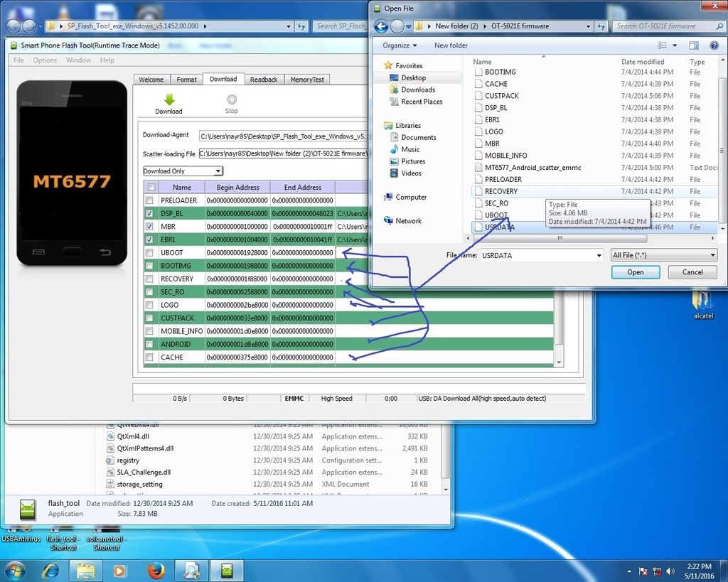Select the MT6577_Android_scatter_emmc file
Screen dimensions: 728x582
coord(532,168)
